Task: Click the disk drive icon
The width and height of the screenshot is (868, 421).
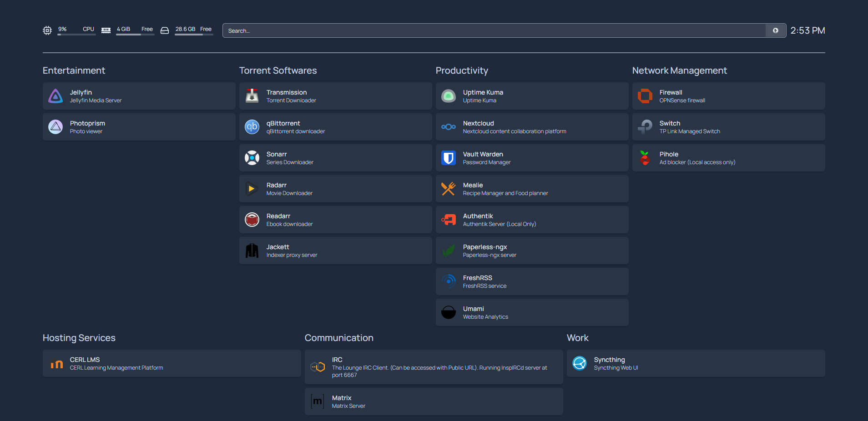Action: (x=165, y=30)
